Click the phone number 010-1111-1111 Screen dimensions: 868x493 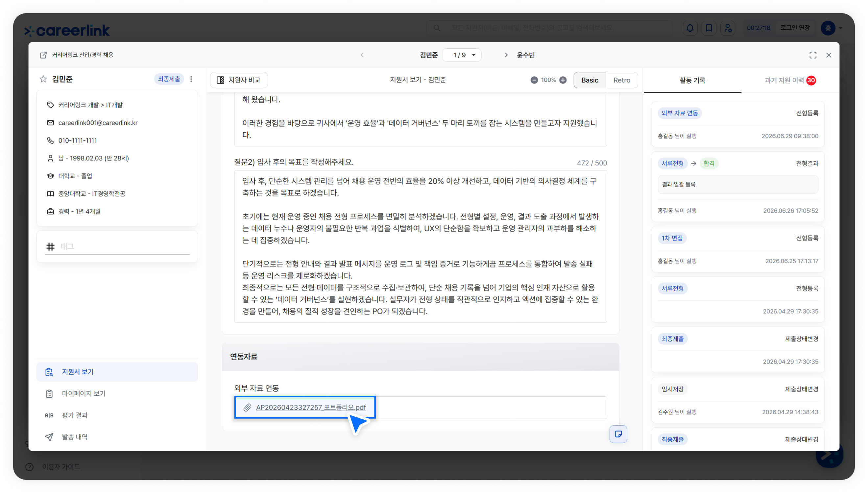coord(78,141)
